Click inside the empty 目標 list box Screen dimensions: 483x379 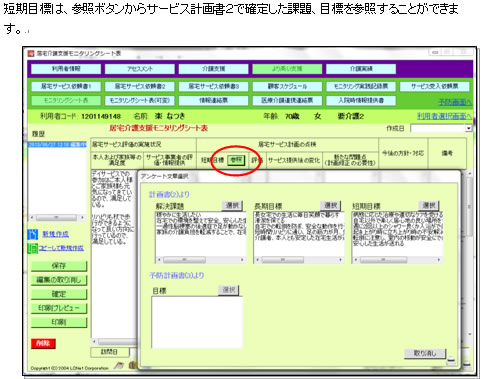197,322
